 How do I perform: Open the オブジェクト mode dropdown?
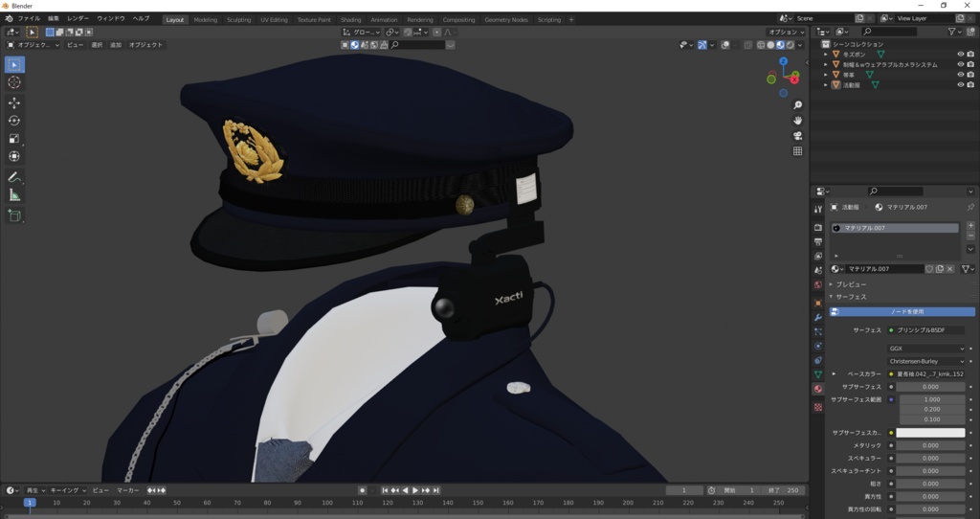33,45
